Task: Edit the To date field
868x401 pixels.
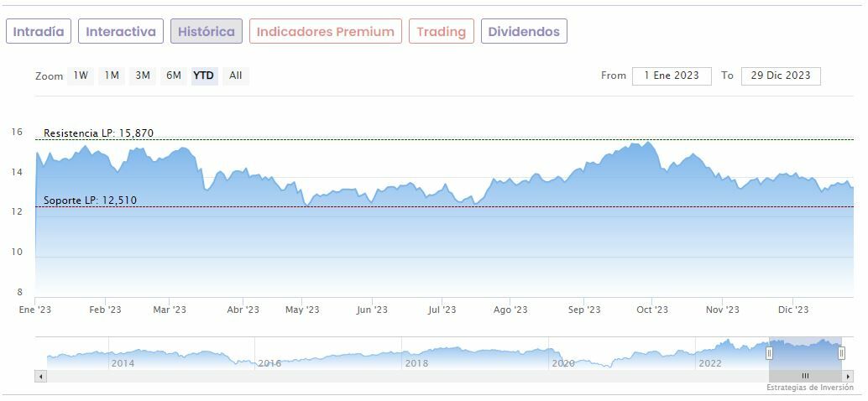Action: point(781,76)
